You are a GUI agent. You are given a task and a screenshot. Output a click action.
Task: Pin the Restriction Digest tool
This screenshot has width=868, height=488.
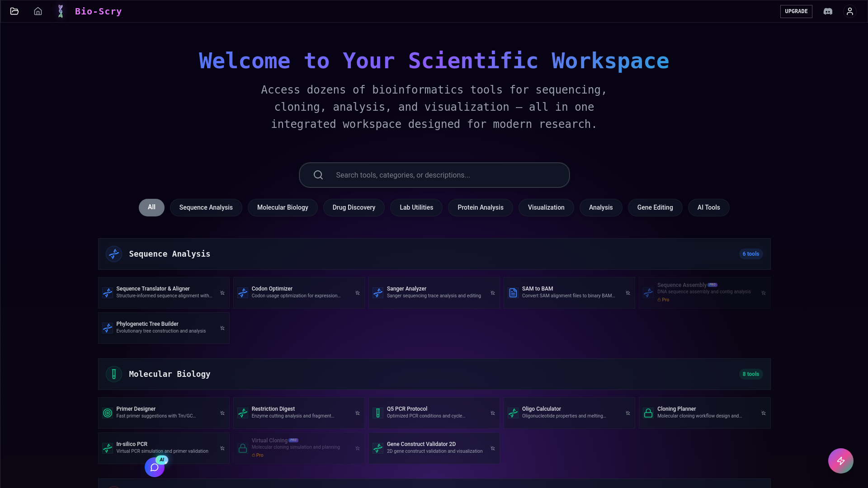click(x=358, y=413)
